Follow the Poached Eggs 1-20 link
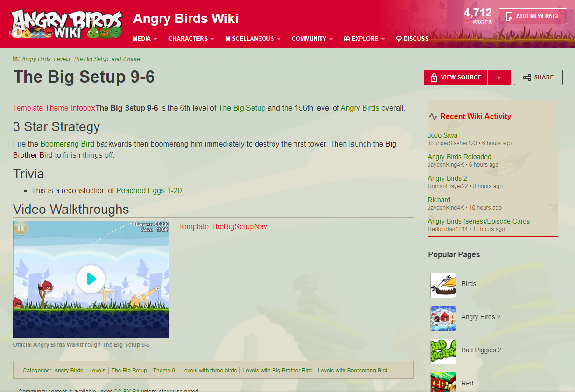Screen dimensions: 575x392 tap(149, 190)
